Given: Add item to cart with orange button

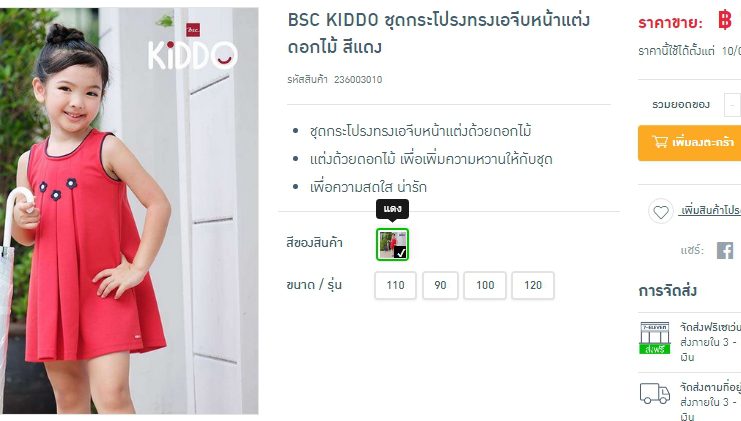Looking at the screenshot, I should point(689,143).
